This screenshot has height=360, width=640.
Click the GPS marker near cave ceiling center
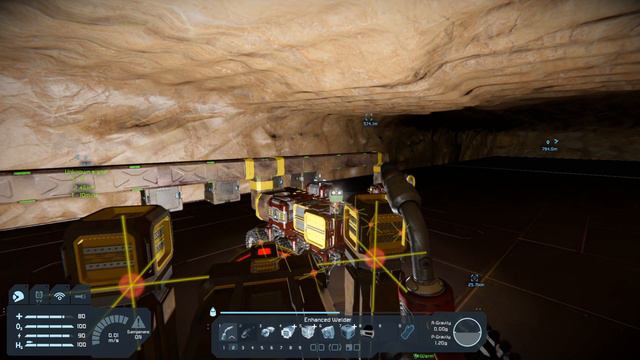tap(370, 120)
